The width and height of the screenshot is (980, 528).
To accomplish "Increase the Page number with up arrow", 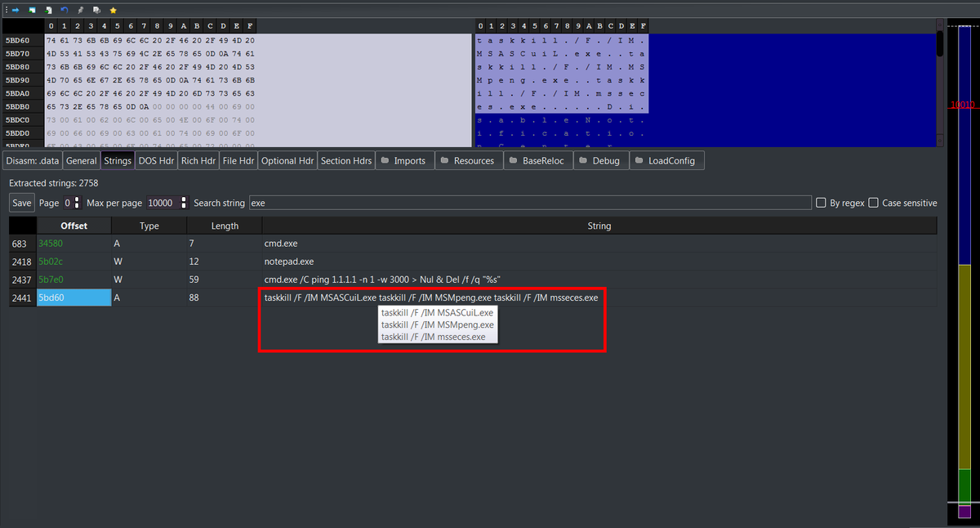I will coord(78,199).
